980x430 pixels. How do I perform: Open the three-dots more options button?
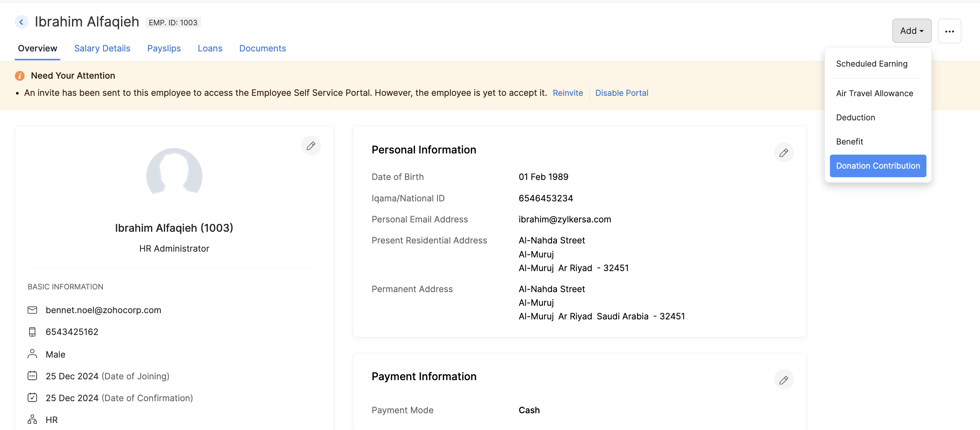coord(949,31)
